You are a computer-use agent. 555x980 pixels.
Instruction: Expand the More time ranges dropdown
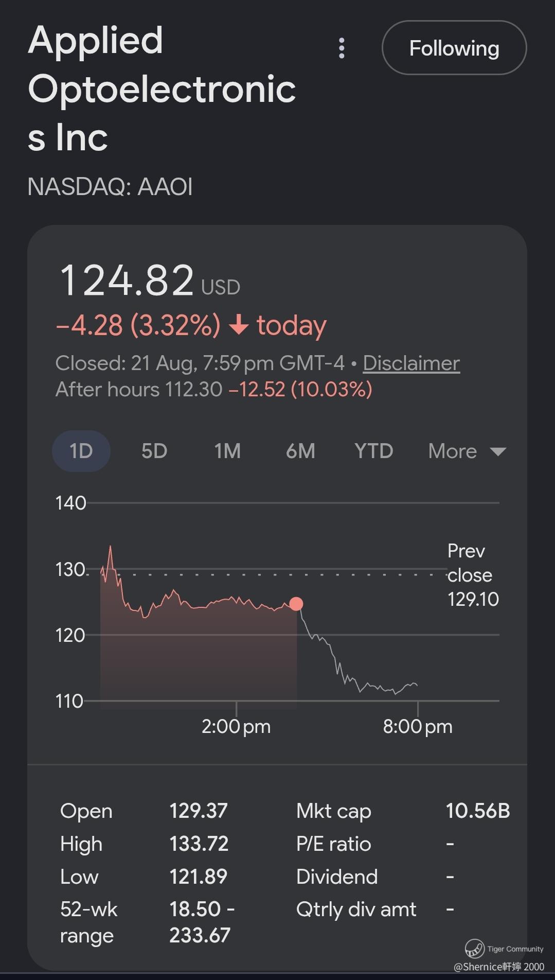click(x=467, y=451)
